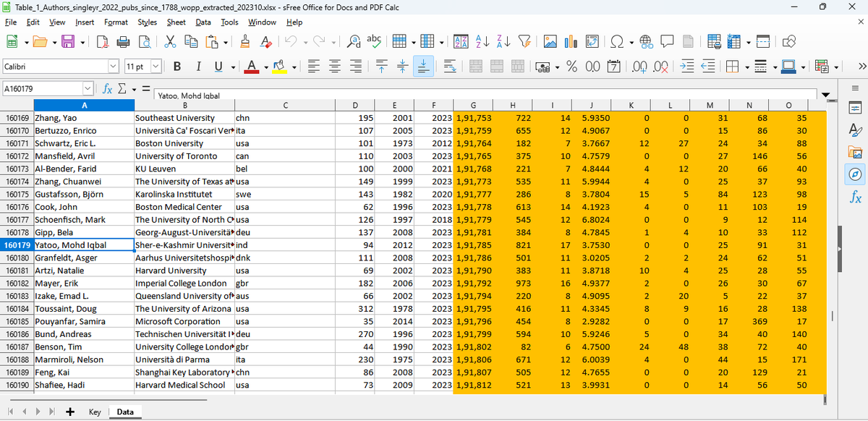868x421 pixels.
Task: Open the Font Name dropdown list
Action: coord(113,67)
